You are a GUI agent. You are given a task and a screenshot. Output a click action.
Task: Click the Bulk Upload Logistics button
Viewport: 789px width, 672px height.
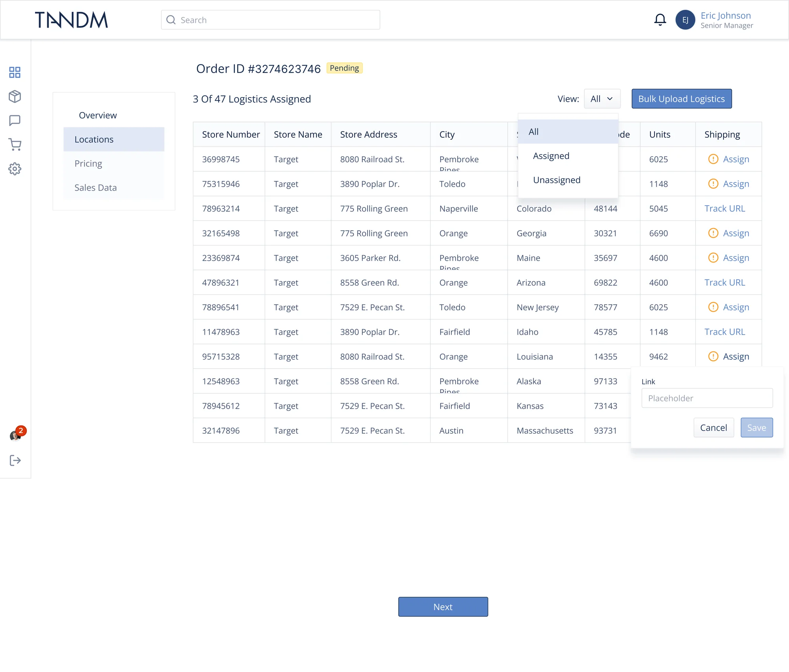click(x=681, y=99)
